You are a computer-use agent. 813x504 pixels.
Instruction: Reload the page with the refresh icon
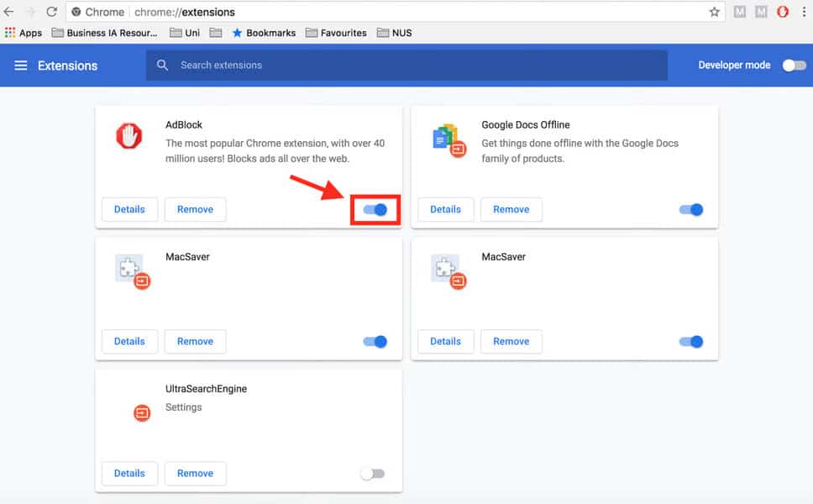(51, 12)
